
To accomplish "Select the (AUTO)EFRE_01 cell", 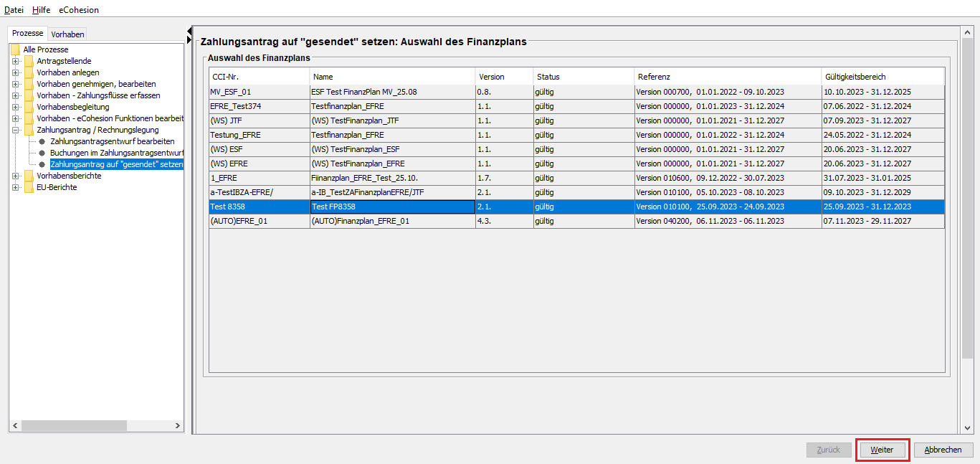I will pos(260,221).
